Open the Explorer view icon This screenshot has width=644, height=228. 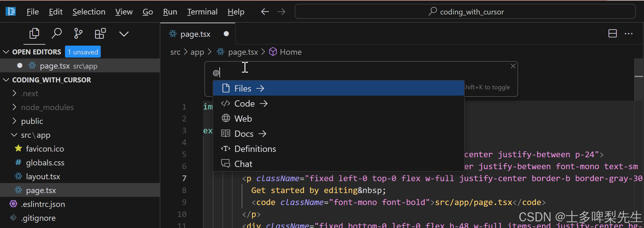(34, 33)
